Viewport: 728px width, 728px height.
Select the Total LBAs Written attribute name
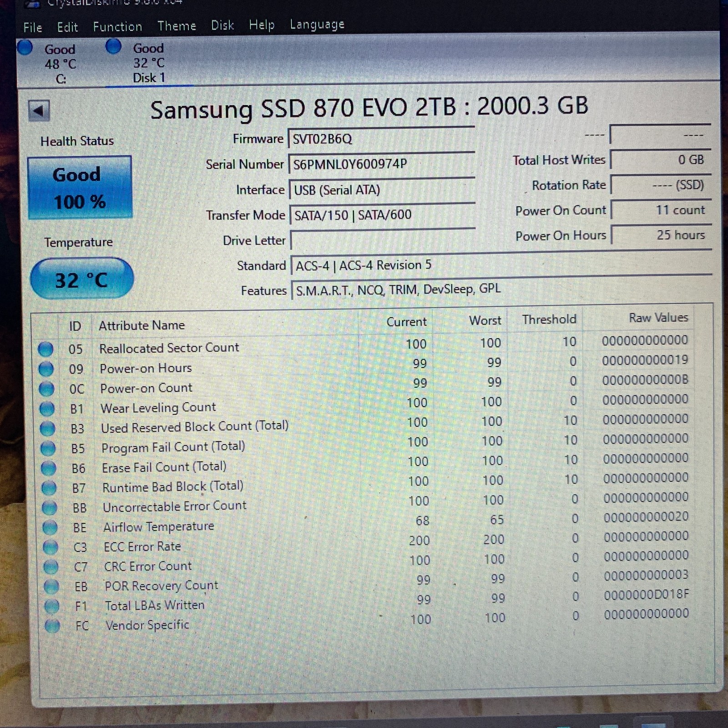(x=155, y=606)
